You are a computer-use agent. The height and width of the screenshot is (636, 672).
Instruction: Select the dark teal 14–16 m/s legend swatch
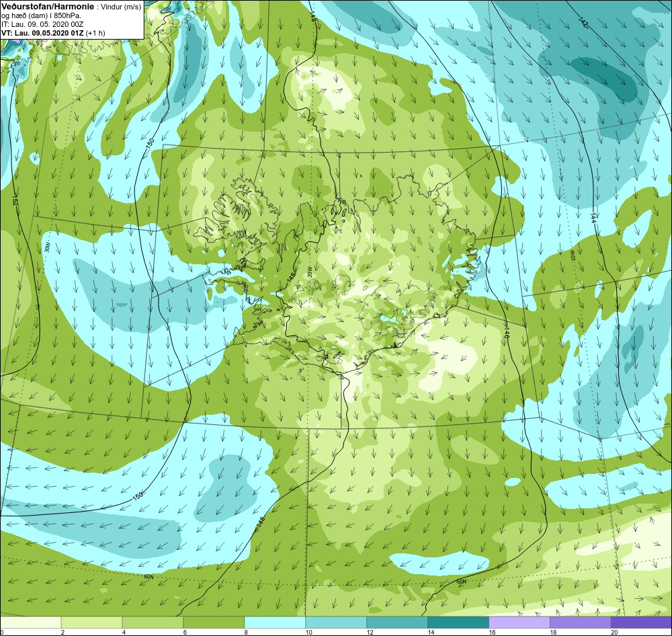(x=458, y=622)
